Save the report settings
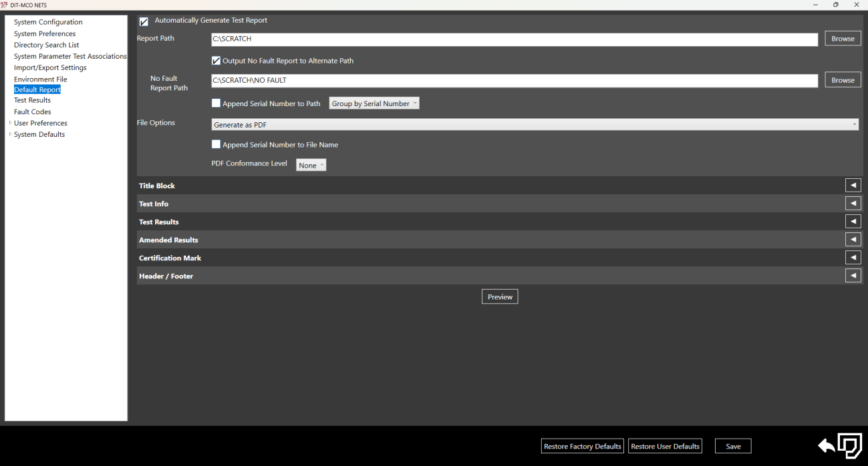 [733, 446]
